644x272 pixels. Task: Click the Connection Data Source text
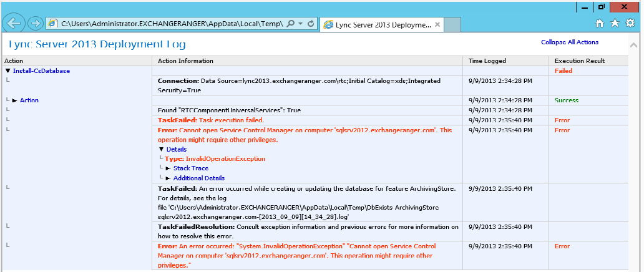pos(299,85)
